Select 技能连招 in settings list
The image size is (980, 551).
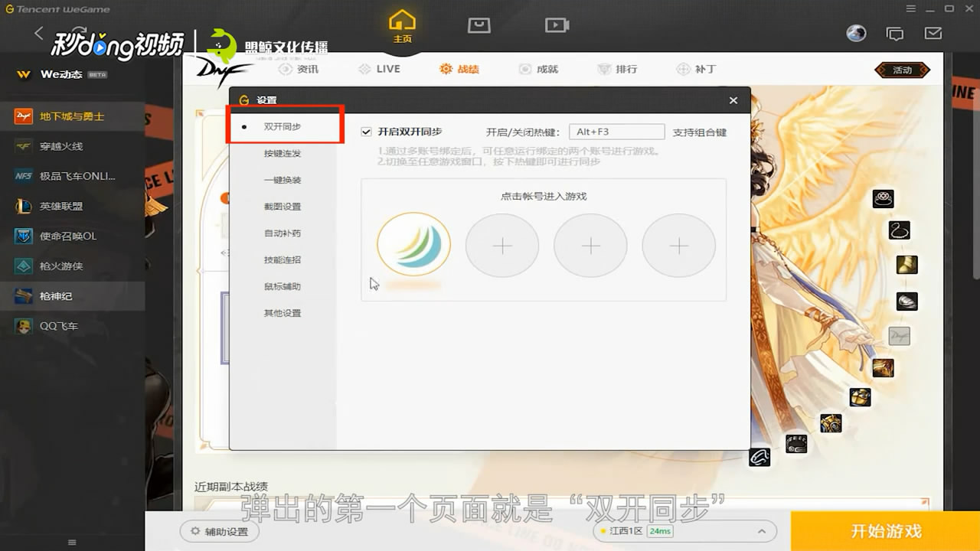[283, 259]
